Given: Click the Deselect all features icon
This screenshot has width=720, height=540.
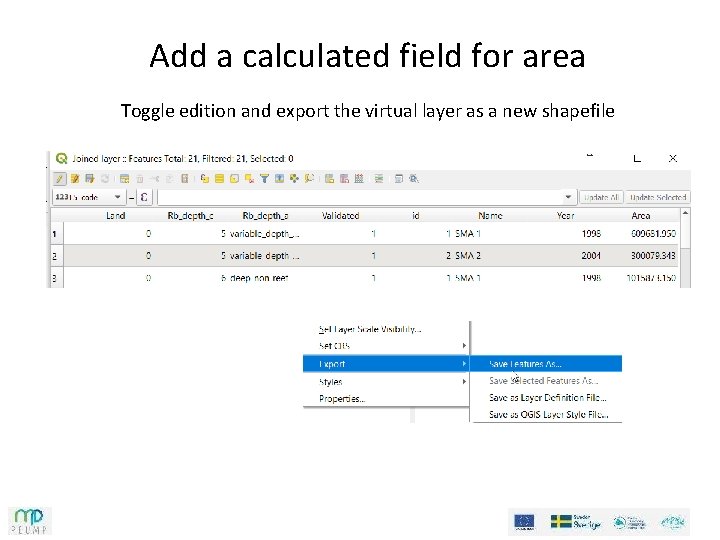Looking at the screenshot, I should click(249, 179).
